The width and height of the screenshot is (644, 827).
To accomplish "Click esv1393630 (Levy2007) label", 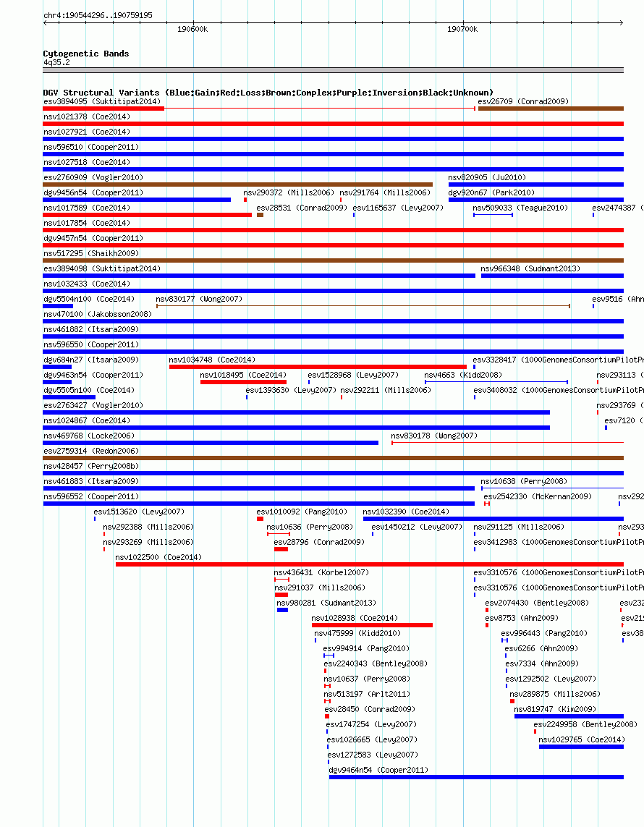I will tap(291, 390).
